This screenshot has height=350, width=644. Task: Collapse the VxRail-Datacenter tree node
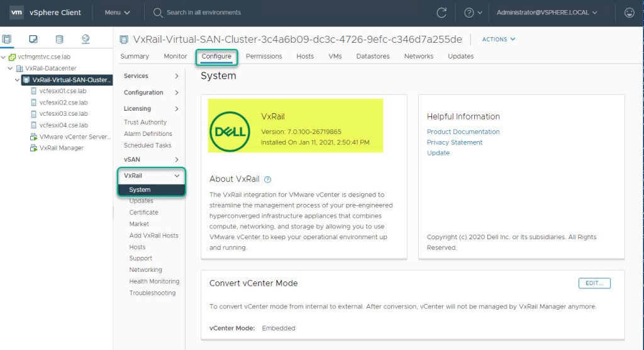11,69
